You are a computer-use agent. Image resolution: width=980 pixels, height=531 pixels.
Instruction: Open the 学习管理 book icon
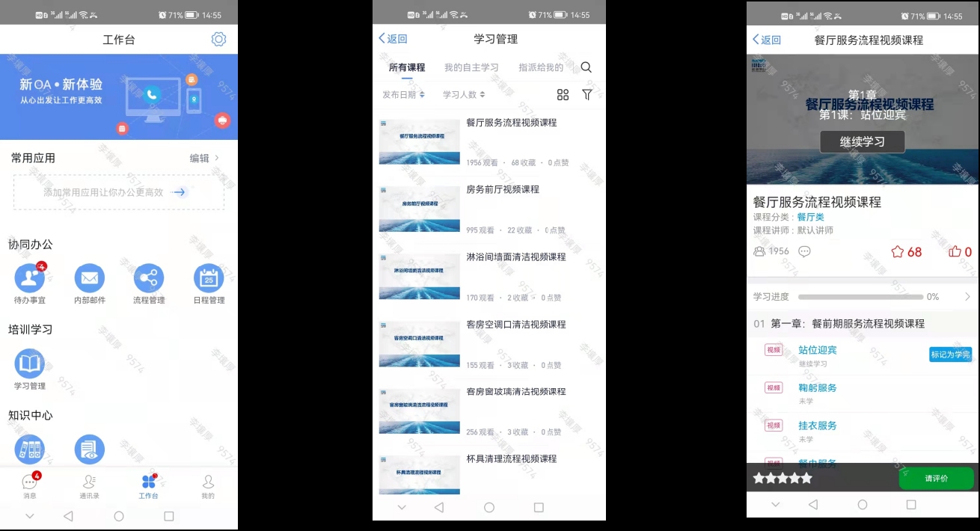click(x=30, y=364)
